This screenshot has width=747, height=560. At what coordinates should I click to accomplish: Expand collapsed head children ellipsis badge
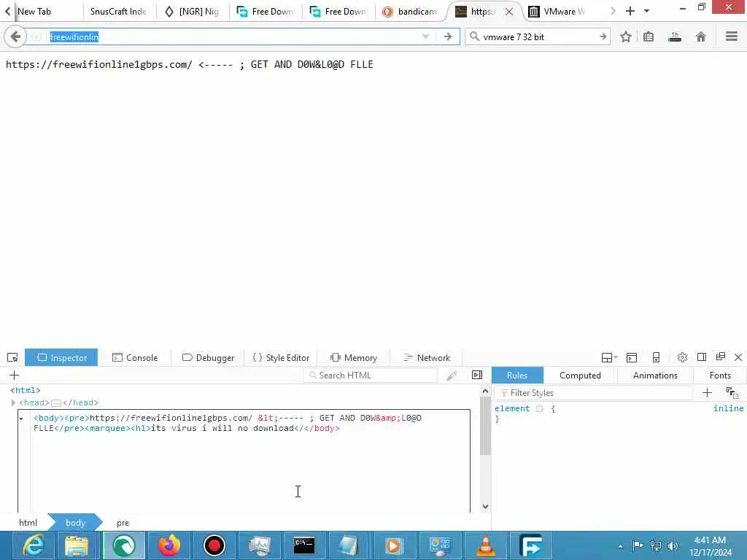56,403
